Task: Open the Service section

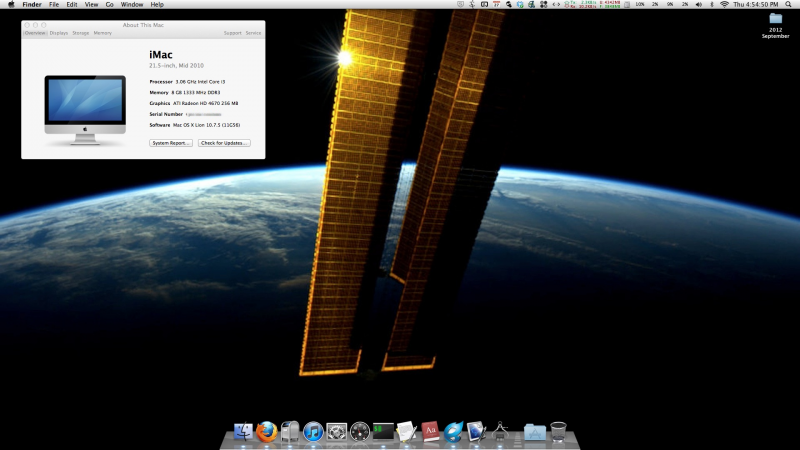Action: pos(253,33)
